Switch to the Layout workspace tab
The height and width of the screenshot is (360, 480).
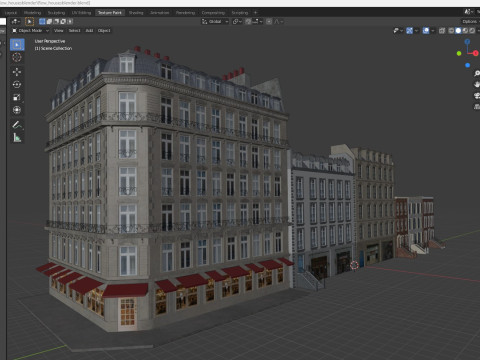tap(11, 13)
